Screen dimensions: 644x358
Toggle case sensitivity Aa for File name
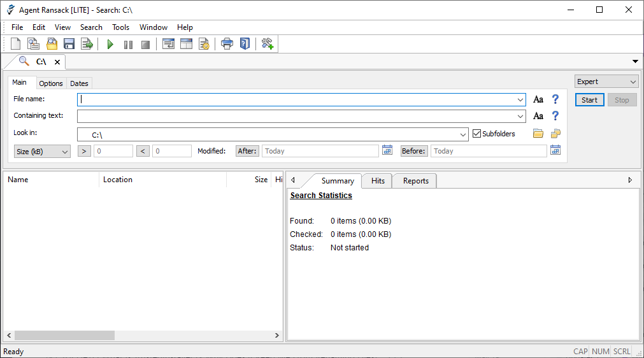538,99
